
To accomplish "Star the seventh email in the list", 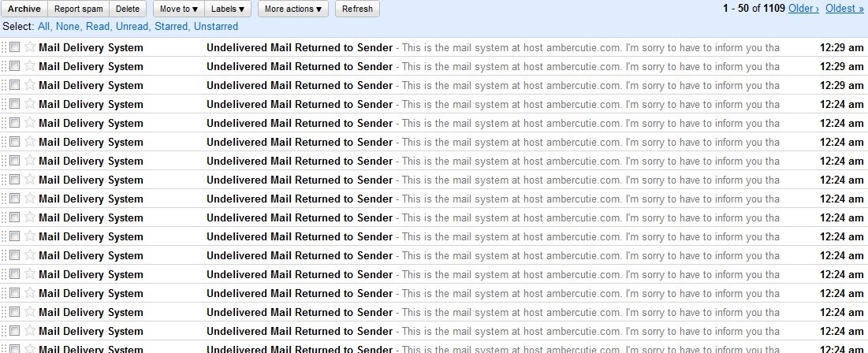I will click(x=30, y=161).
